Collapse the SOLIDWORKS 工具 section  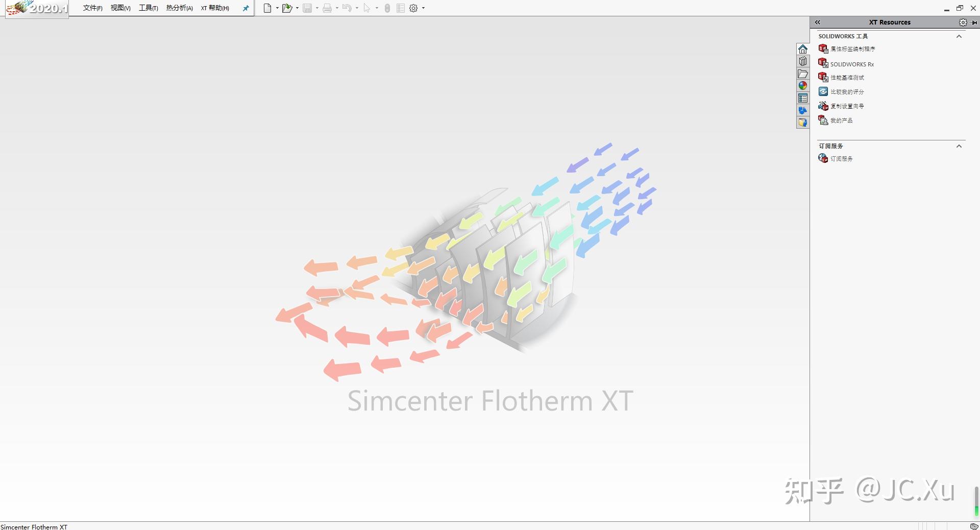[x=959, y=36]
